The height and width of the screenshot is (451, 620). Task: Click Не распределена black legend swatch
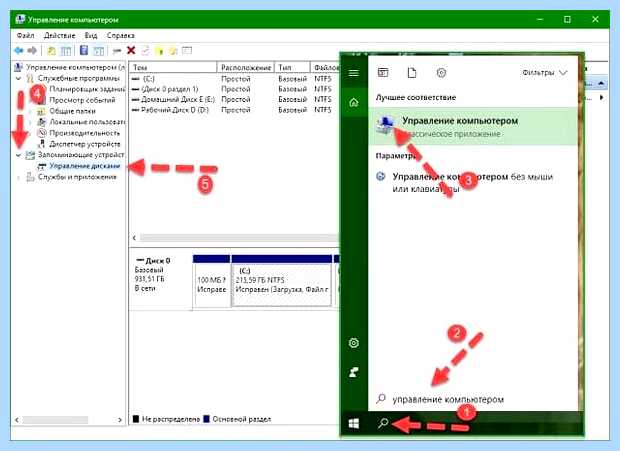point(136,419)
